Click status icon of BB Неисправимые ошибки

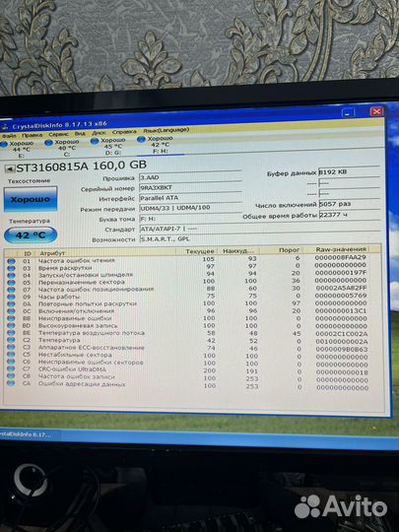11,318
